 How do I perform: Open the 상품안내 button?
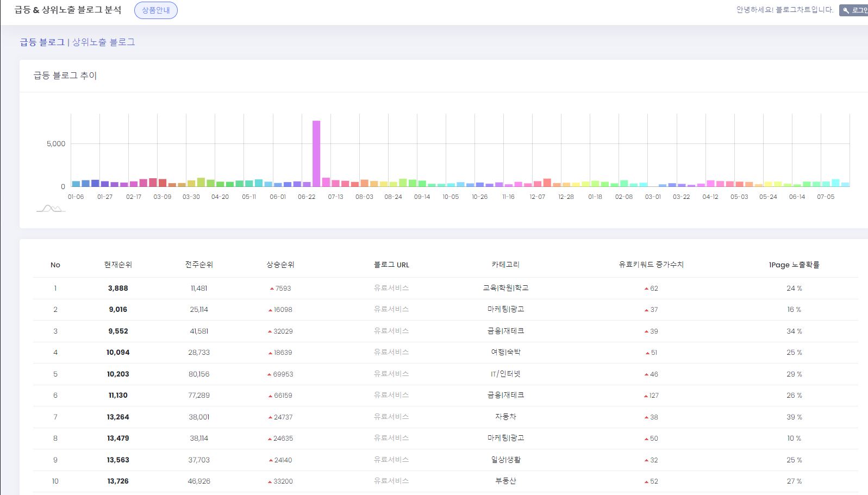[155, 10]
